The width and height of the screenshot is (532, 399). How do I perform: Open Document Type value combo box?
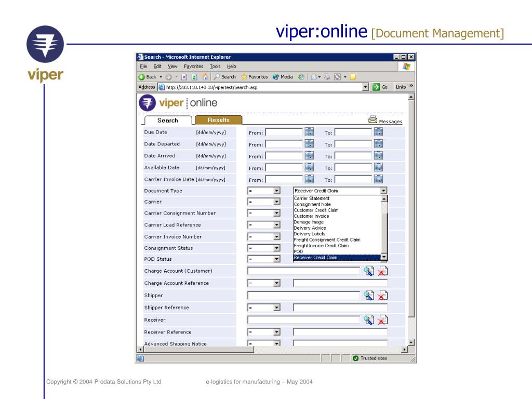340,191
